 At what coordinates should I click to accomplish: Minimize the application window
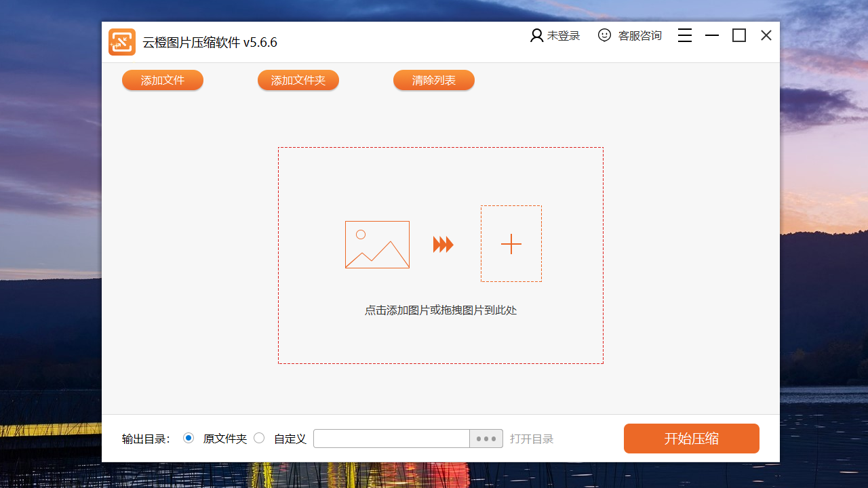[x=711, y=35]
